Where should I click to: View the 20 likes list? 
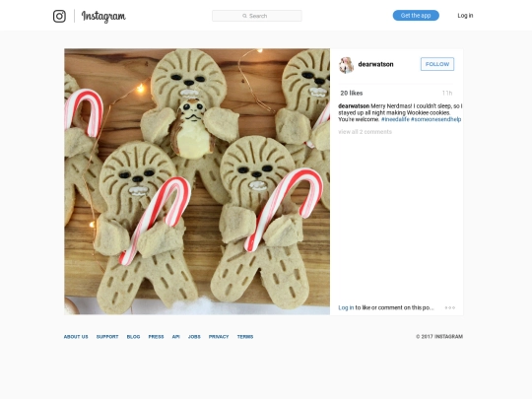coord(352,93)
